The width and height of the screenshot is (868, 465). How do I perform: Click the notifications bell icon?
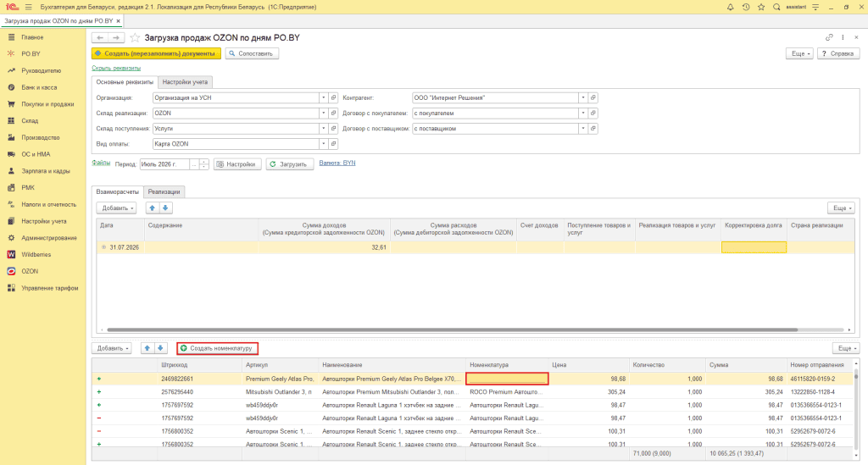click(x=730, y=7)
